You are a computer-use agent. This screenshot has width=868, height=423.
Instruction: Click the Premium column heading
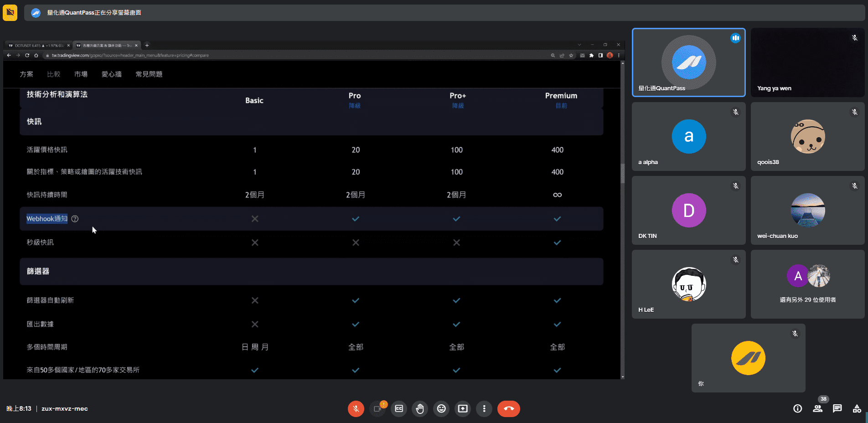click(561, 96)
